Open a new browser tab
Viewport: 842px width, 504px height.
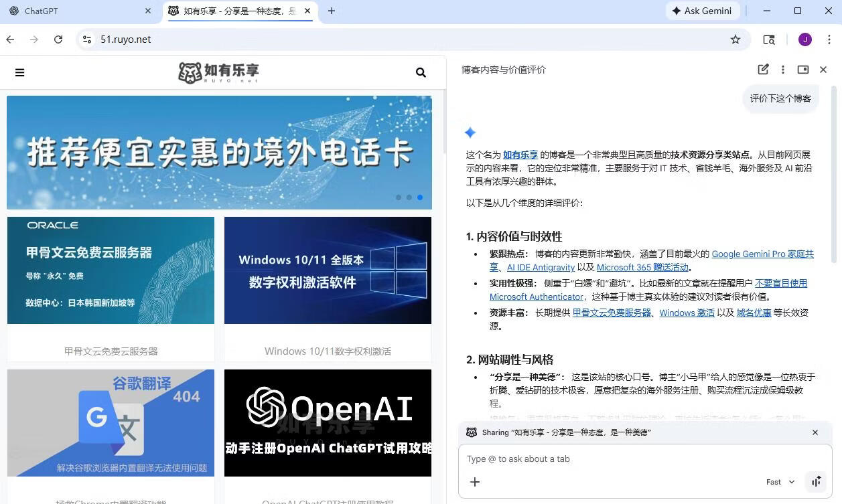tap(332, 11)
